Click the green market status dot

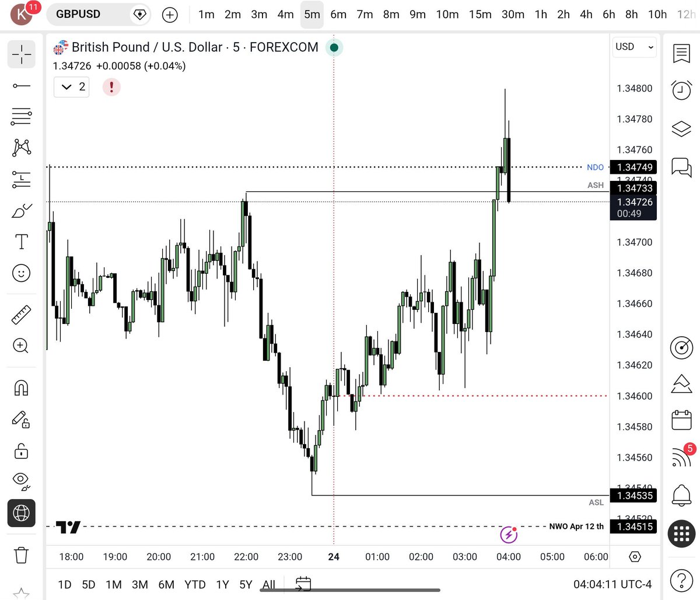click(x=334, y=47)
